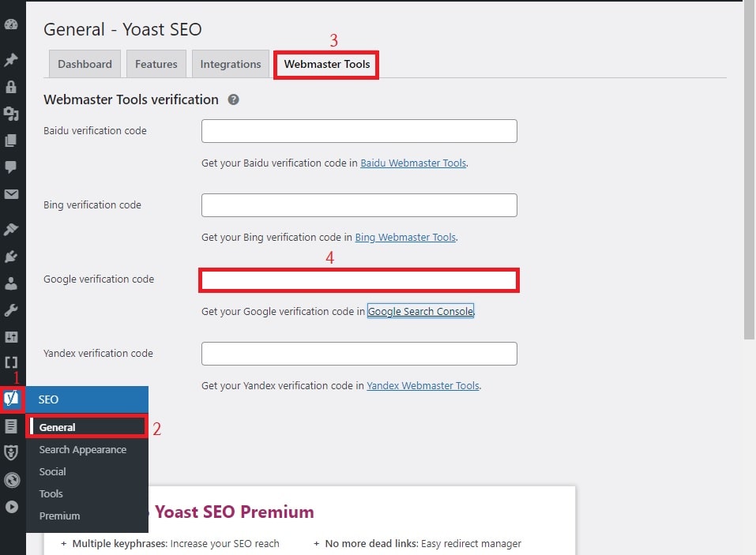Focus the Yandex verification code field
Screen dimensions: 756x555
pyautogui.click(x=359, y=354)
